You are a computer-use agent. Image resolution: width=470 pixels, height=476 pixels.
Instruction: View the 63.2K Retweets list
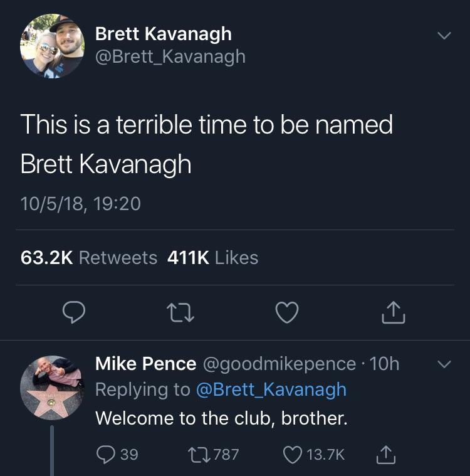click(89, 257)
